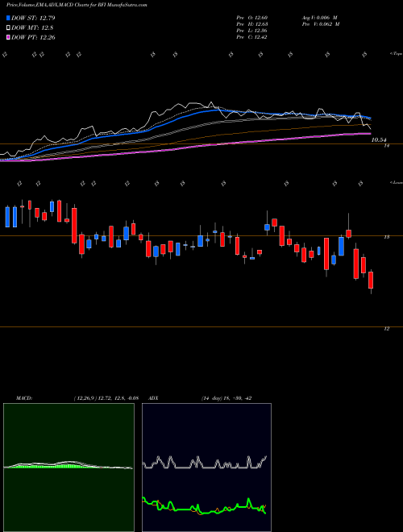Click the blue DOW ST legend swatch

8,18
